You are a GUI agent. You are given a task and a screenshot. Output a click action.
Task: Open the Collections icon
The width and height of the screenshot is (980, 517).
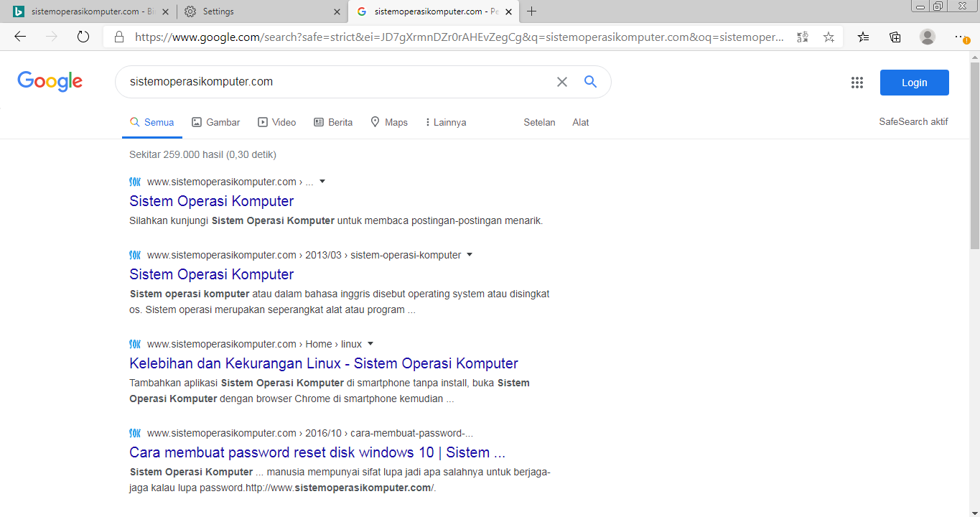pos(895,37)
